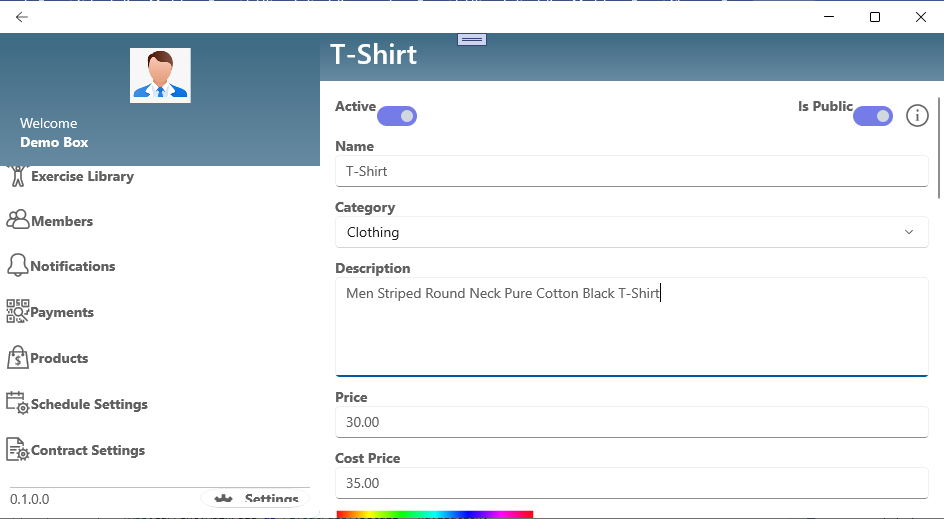The image size is (944, 519).
Task: Disable the Is Public toggle
Action: pos(872,116)
